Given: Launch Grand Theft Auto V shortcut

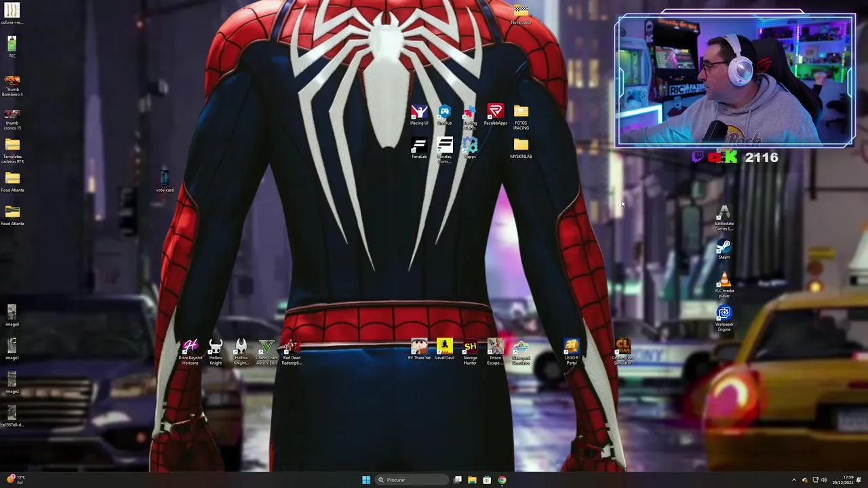Looking at the screenshot, I should coord(267,353).
